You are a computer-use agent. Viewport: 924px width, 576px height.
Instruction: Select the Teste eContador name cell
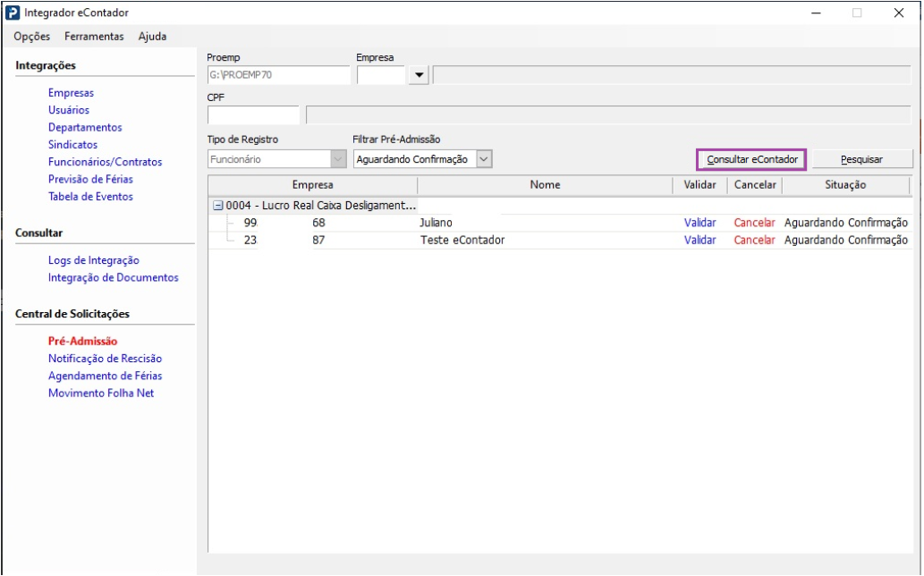462,241
